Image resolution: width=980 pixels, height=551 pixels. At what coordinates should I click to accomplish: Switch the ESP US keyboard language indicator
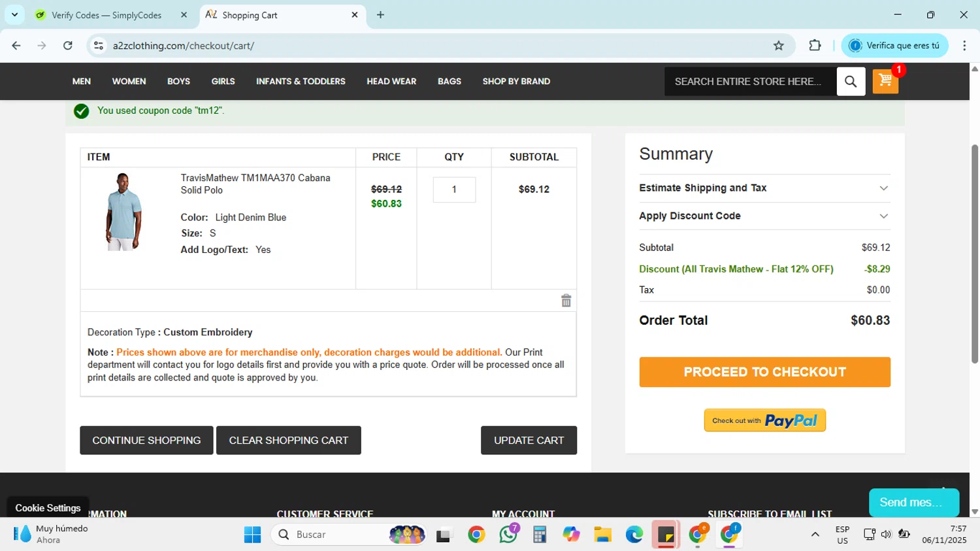coord(842,535)
